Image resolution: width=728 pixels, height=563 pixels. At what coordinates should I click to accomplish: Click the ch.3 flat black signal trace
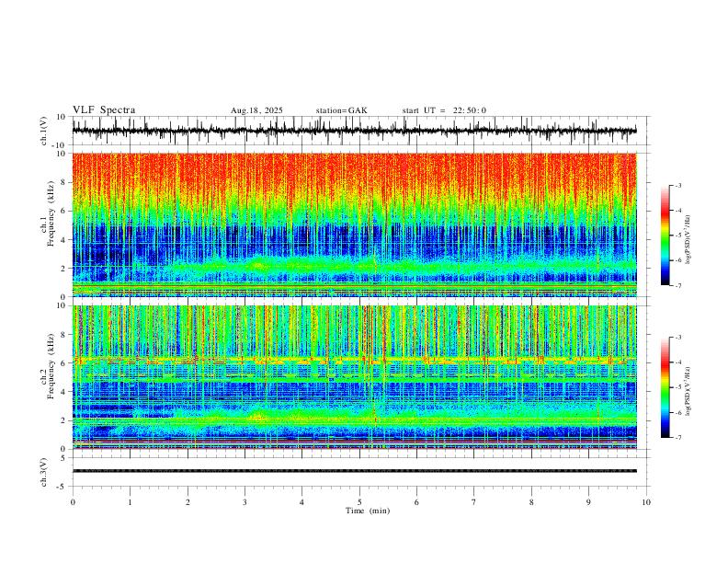354,471
